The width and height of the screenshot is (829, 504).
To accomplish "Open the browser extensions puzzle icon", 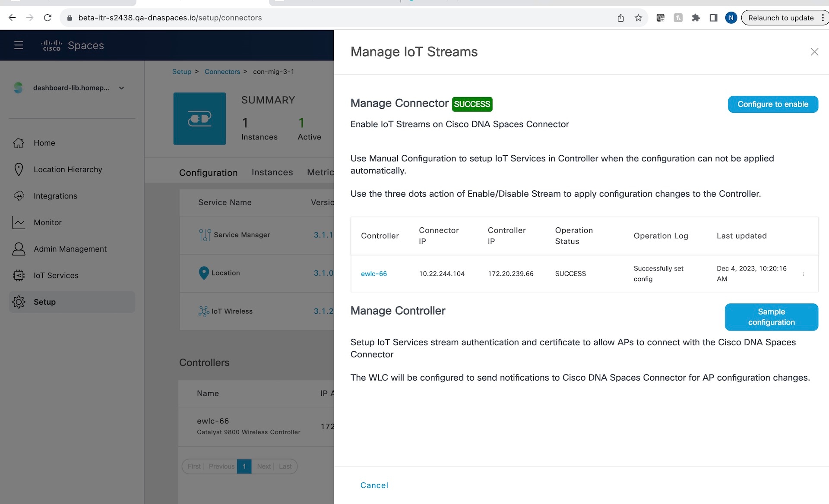I will point(696,18).
